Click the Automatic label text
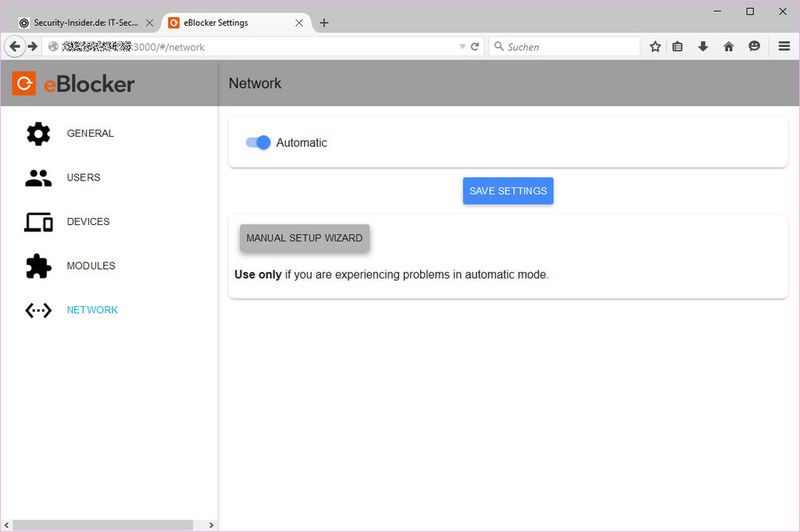 [302, 143]
